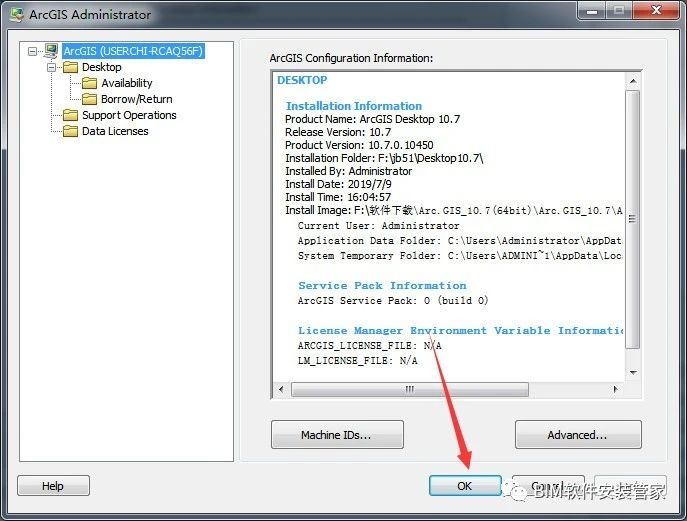
Task: Click the Installation Information heading
Action: [354, 106]
